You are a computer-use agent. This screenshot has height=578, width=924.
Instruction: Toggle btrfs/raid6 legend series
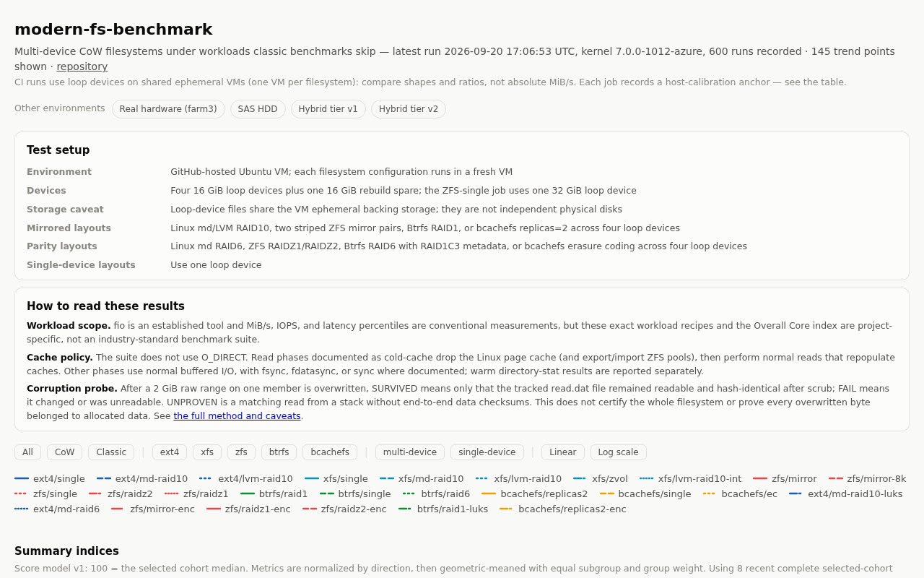[436, 493]
